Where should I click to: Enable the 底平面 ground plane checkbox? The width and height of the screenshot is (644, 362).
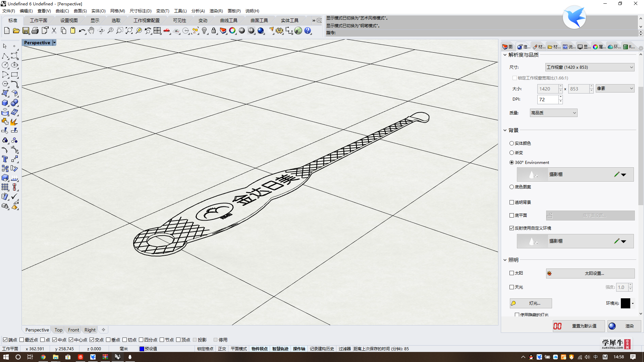512,216
